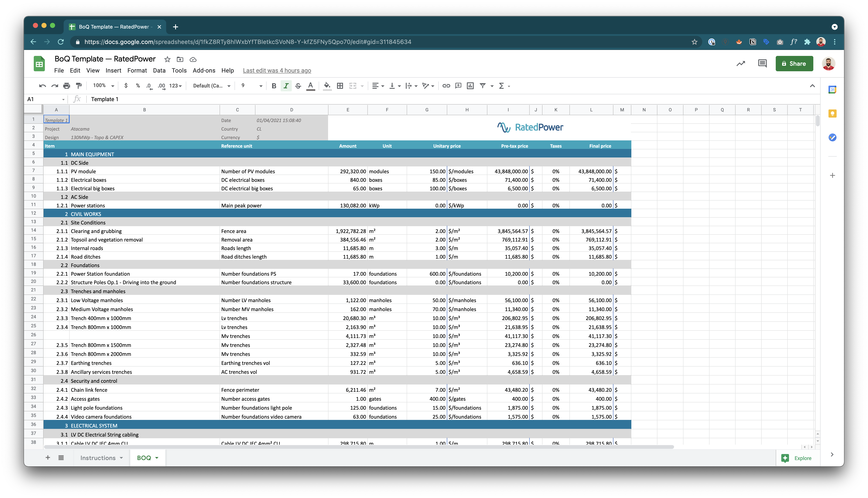
Task: Toggle strikethrough formatting
Action: click(298, 86)
